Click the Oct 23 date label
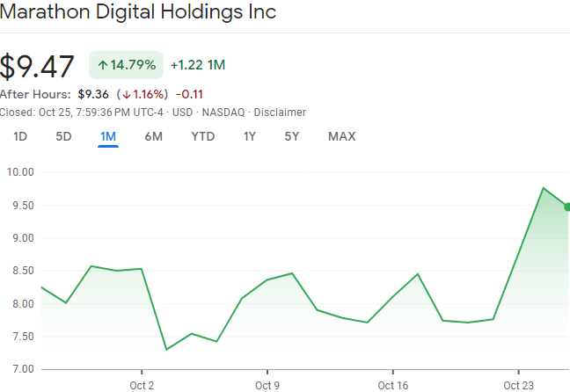Viewport: 570px width, 392px height. click(518, 385)
